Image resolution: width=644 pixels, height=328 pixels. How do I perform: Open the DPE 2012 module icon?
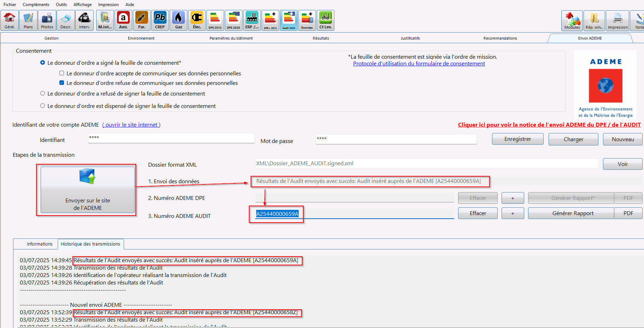click(215, 21)
